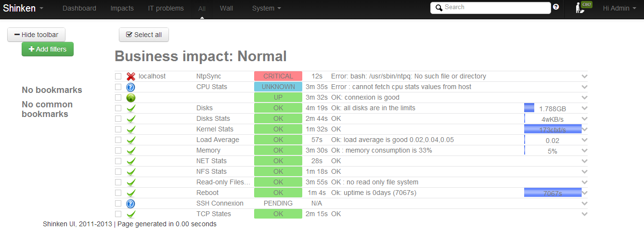The height and width of the screenshot is (246, 644).
Task: Click the Kernel Stats 173ctxt/s perf bar
Action: (553, 129)
